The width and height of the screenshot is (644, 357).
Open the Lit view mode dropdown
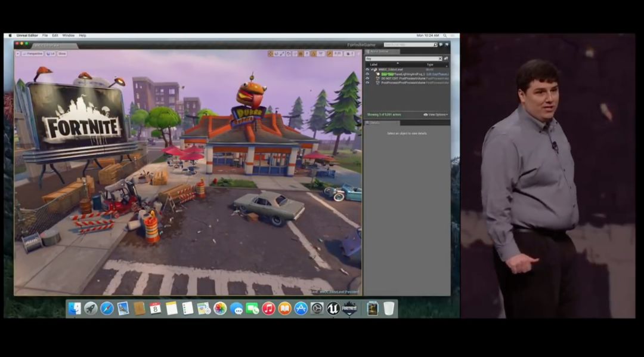point(51,54)
